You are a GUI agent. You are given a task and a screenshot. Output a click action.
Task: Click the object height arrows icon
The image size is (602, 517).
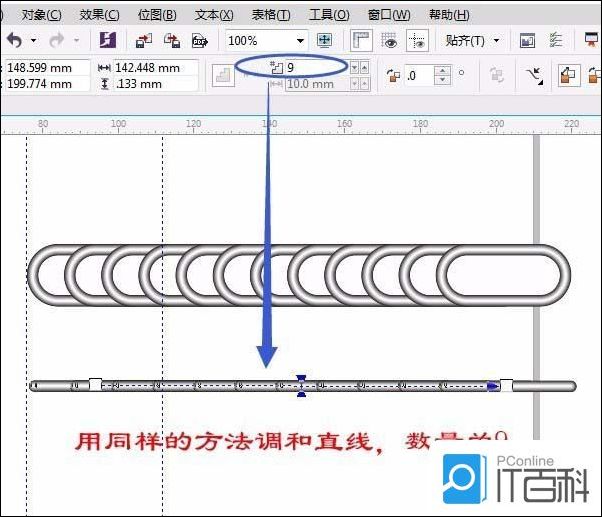(x=104, y=84)
